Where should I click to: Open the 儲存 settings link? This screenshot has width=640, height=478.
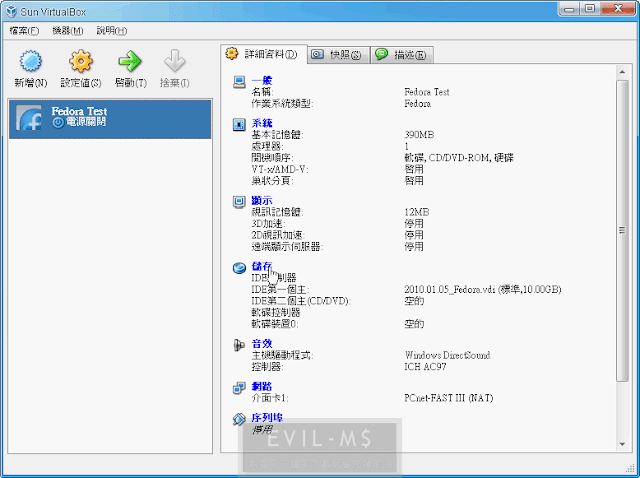pos(262,267)
